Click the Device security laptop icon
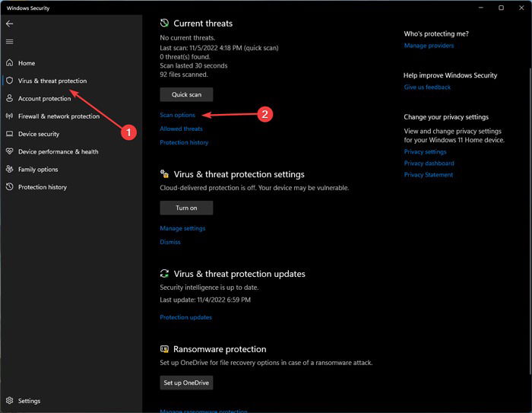The width and height of the screenshot is (532, 413). tap(9, 133)
